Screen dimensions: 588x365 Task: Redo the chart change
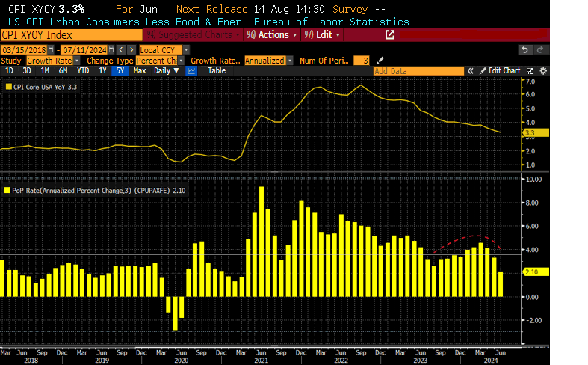click(540, 50)
